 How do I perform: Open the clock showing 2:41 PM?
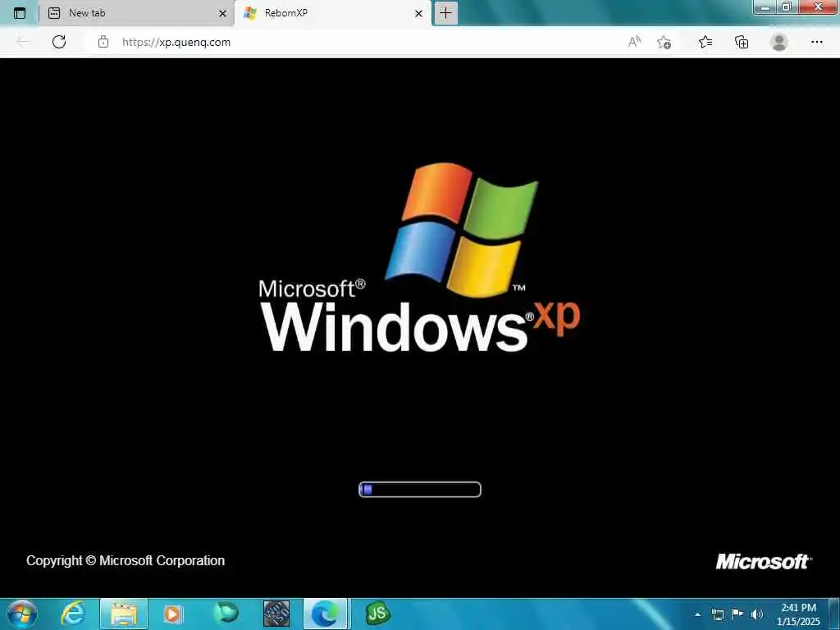(x=798, y=614)
